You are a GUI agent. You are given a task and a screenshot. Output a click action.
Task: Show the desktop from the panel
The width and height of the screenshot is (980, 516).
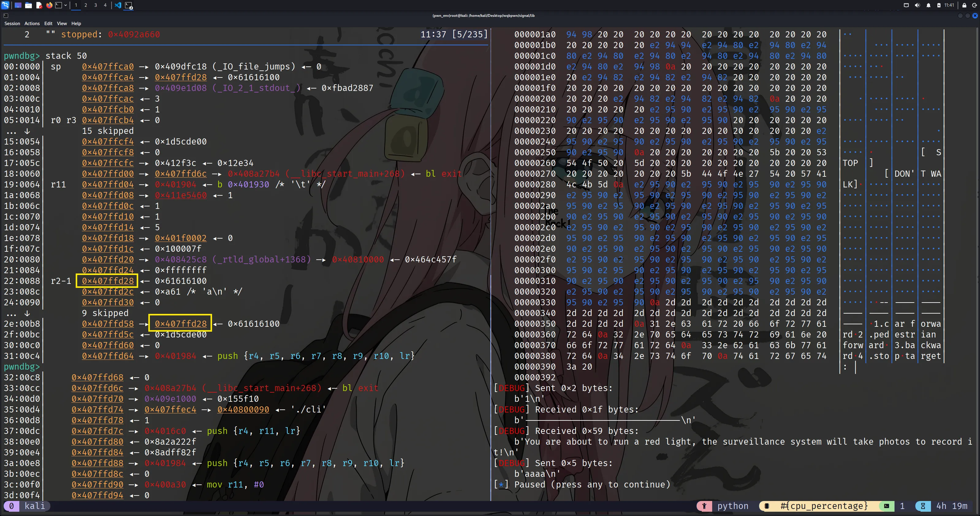18,5
